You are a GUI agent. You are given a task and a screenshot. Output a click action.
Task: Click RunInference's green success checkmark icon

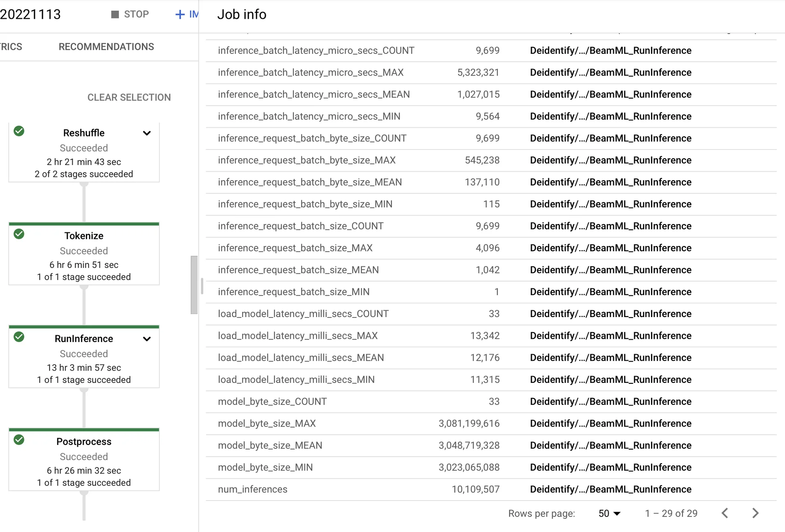coord(19,337)
